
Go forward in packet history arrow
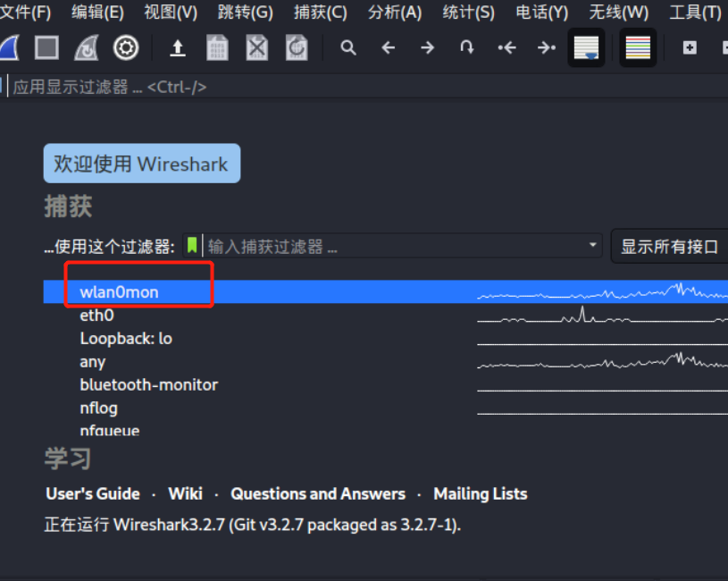[427, 47]
